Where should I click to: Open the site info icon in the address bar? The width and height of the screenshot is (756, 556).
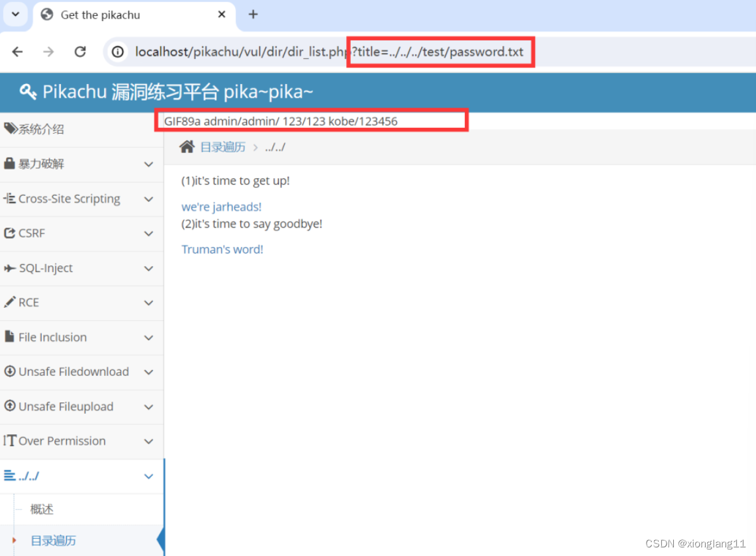click(118, 52)
